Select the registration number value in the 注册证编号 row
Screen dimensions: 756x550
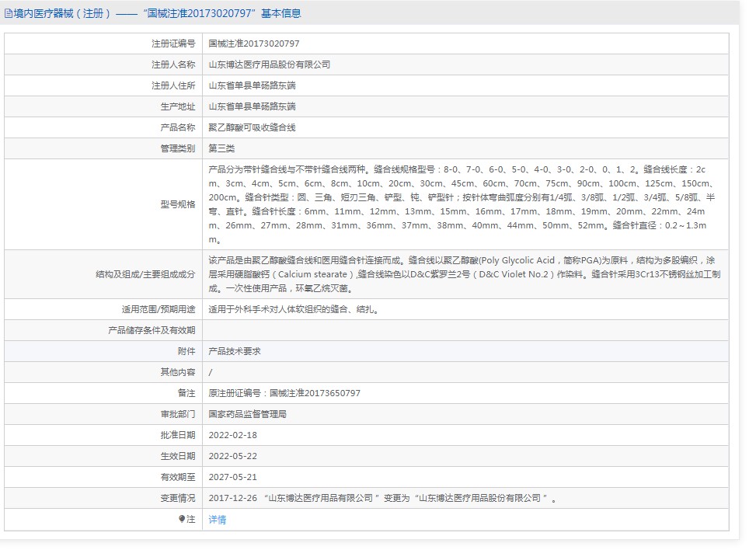(253, 44)
